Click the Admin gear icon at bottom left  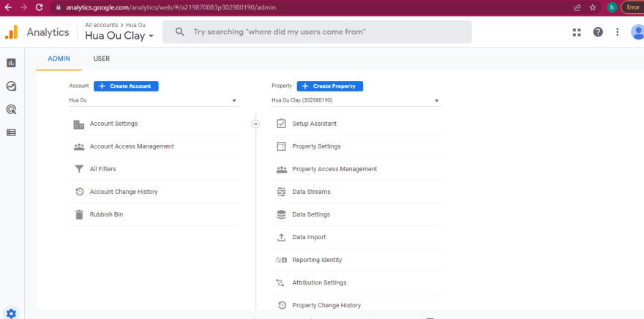tap(11, 314)
